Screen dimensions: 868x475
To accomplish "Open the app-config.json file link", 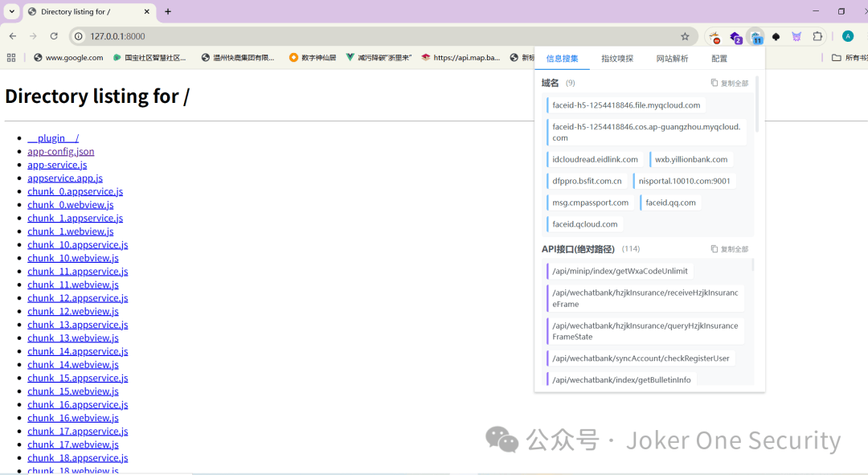I will (60, 151).
